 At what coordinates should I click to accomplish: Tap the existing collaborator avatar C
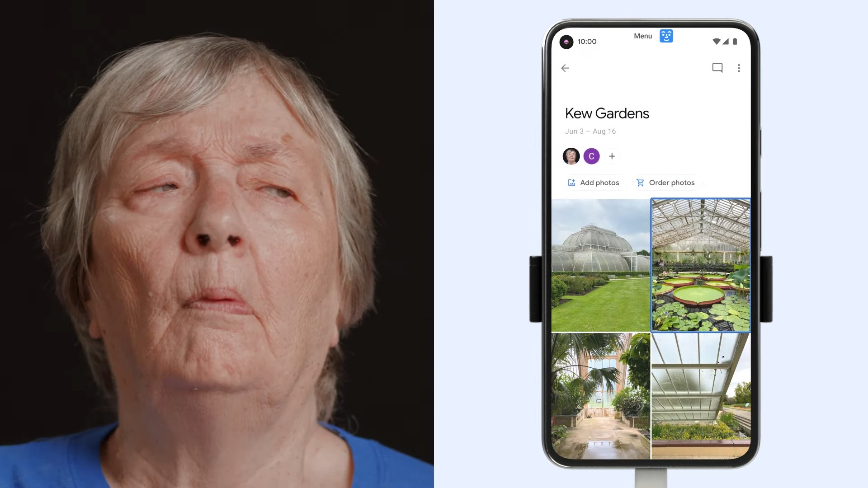point(591,156)
